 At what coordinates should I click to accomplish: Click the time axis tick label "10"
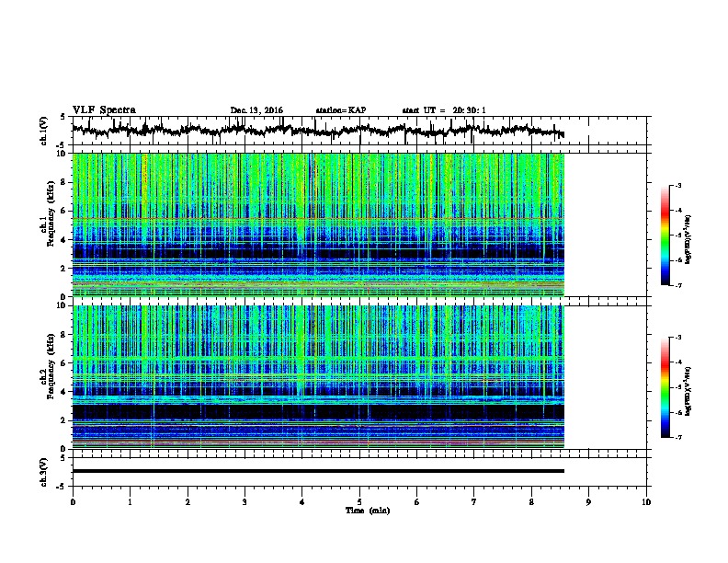point(646,502)
